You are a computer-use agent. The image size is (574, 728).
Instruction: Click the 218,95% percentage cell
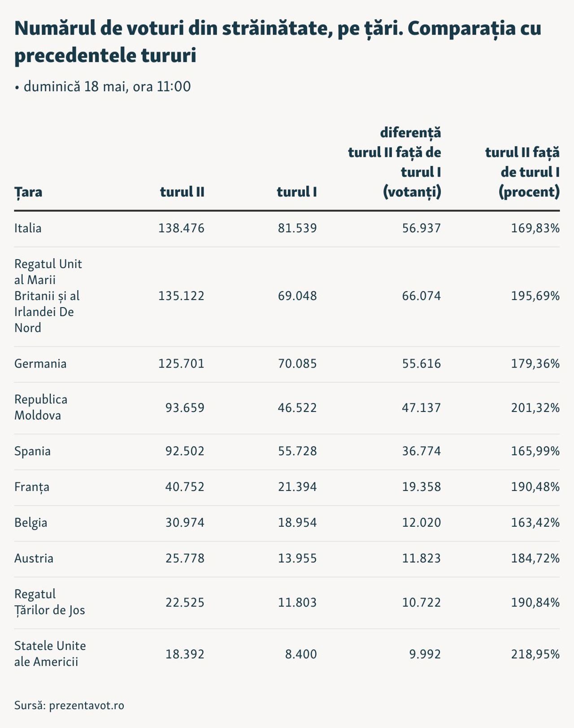[x=535, y=654]
